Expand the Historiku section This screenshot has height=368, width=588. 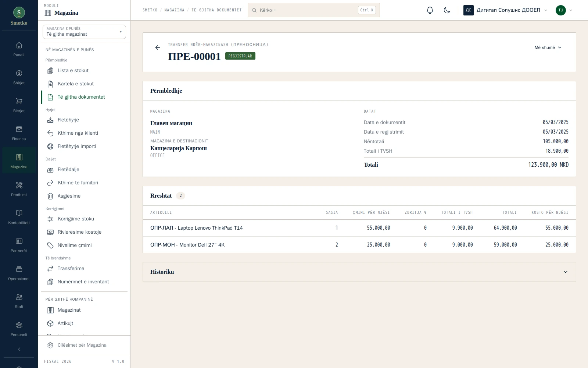click(359, 272)
